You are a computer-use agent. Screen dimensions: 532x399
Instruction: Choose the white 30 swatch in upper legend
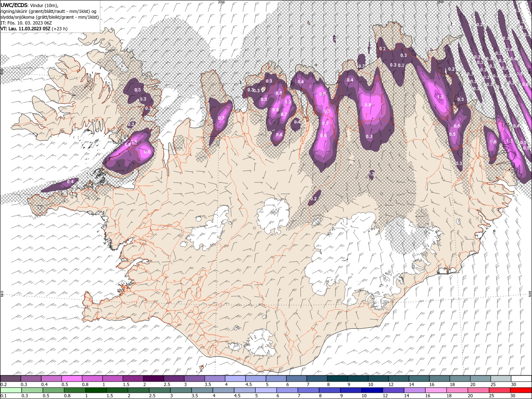(522, 379)
